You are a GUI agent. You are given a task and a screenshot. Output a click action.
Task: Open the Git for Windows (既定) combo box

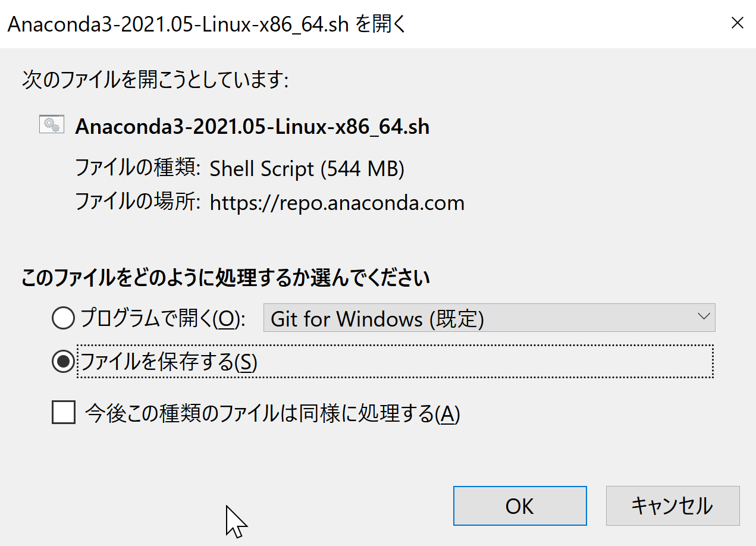[489, 318]
